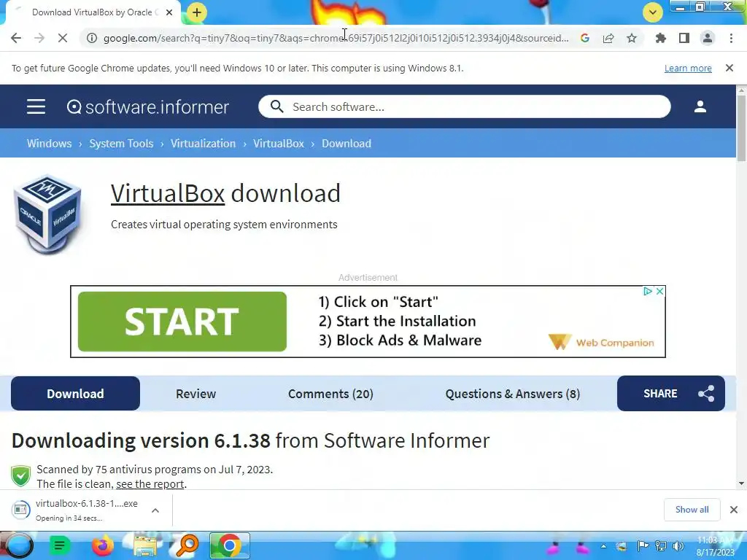Click the address bar URL text

tap(336, 38)
